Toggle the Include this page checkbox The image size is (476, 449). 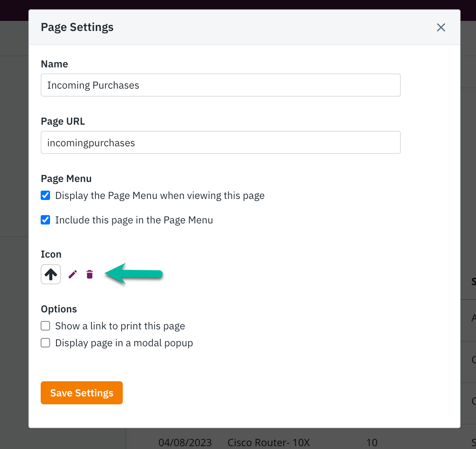tap(45, 220)
